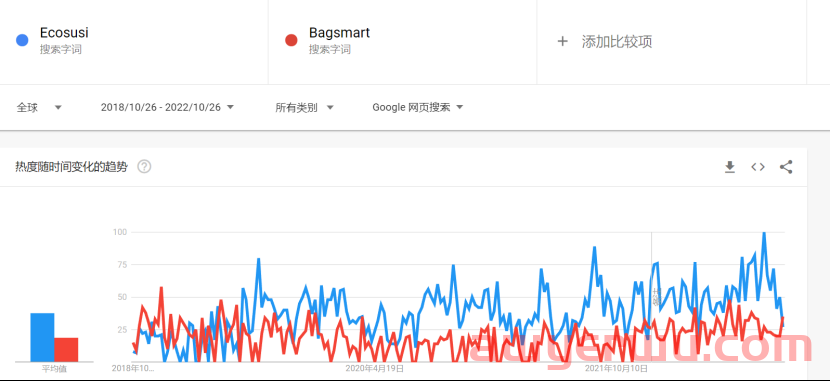Image resolution: width=830 pixels, height=381 pixels.
Task: Select the blue Ecosusi color dot
Action: point(22,40)
